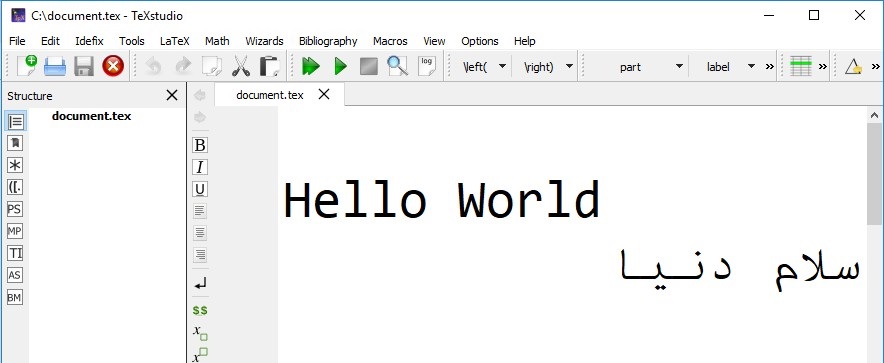Viewport: 884px width, 363px height.
Task: Open the label reference dropdown
Action: (x=751, y=67)
